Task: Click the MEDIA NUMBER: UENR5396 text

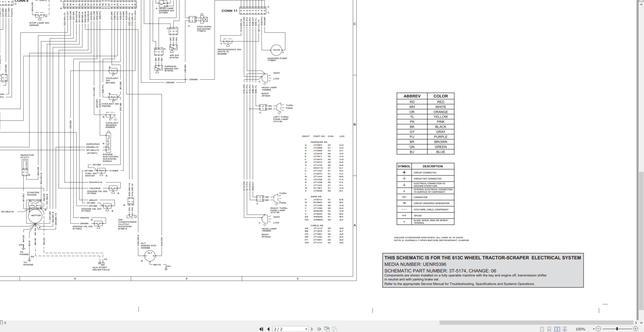Action: pyautogui.click(x=415, y=264)
